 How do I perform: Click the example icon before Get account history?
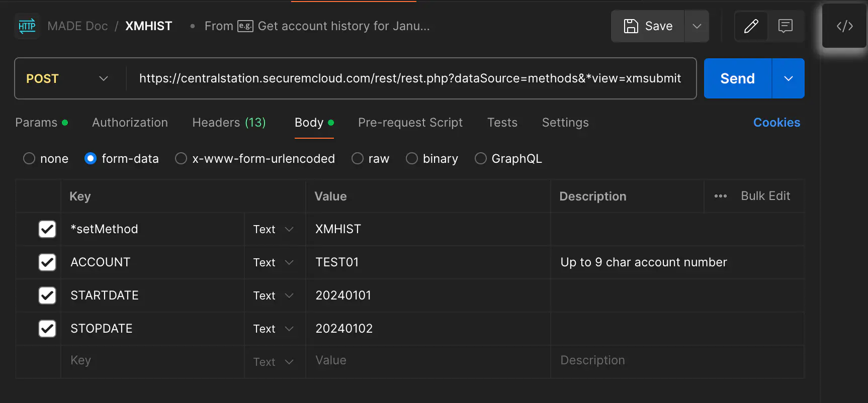(245, 26)
